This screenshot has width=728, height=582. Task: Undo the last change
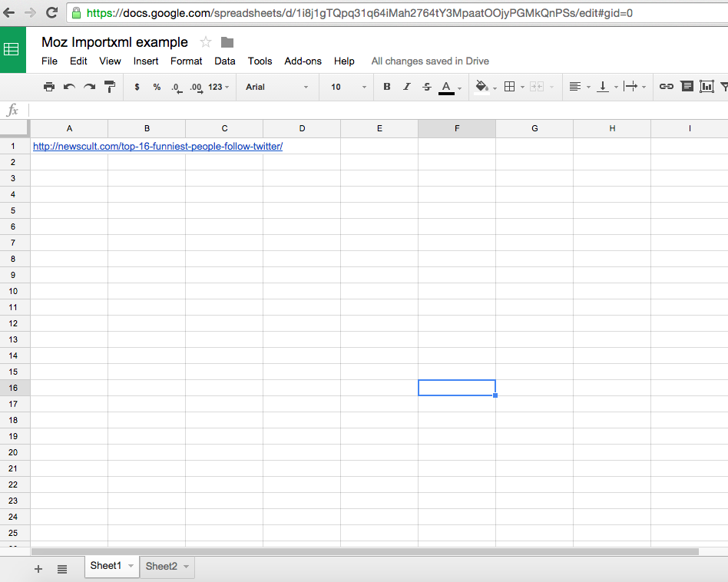(x=69, y=87)
